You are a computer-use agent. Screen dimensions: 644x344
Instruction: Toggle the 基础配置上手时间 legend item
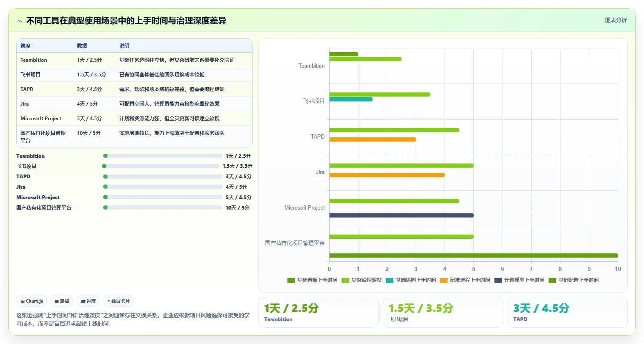click(x=573, y=280)
